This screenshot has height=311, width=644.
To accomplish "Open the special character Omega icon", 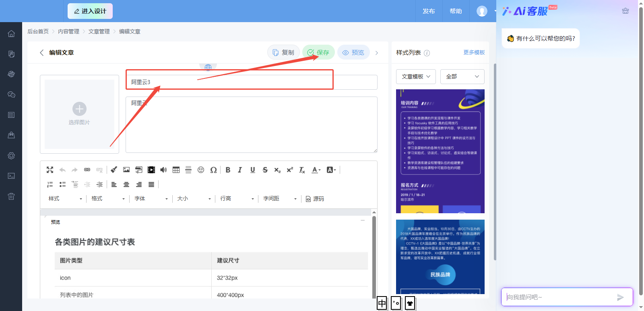I will [x=213, y=170].
